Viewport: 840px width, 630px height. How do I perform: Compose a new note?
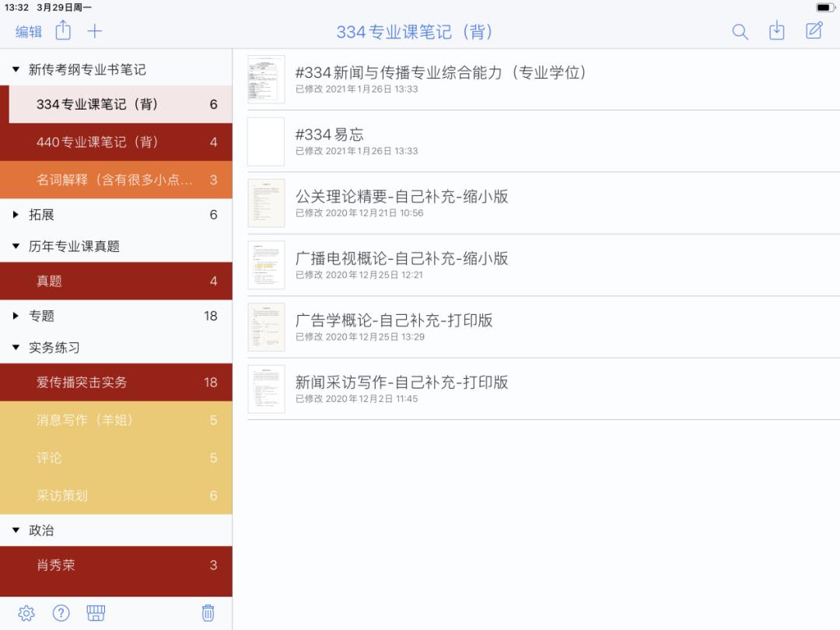814,31
